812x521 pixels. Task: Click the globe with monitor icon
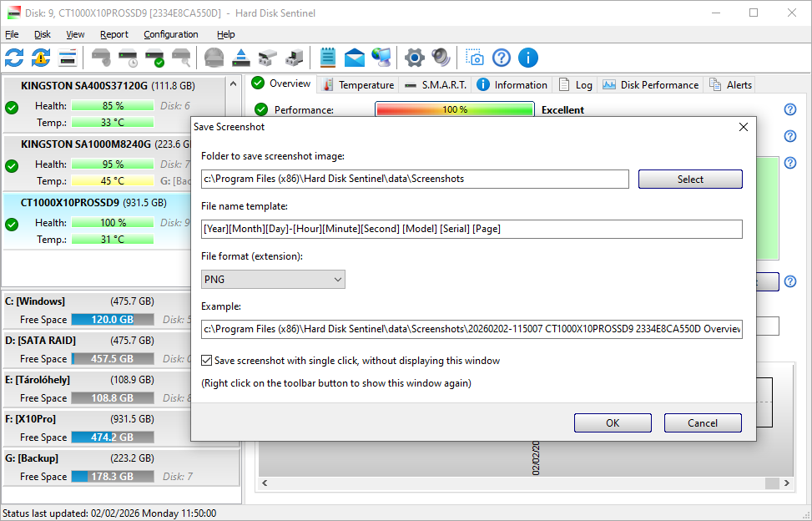[381, 58]
